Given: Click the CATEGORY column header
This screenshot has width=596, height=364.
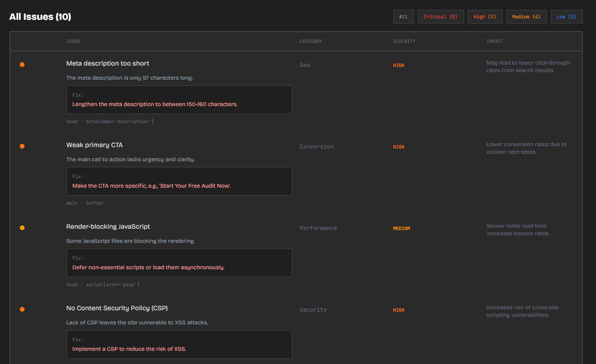Looking at the screenshot, I should [x=311, y=41].
